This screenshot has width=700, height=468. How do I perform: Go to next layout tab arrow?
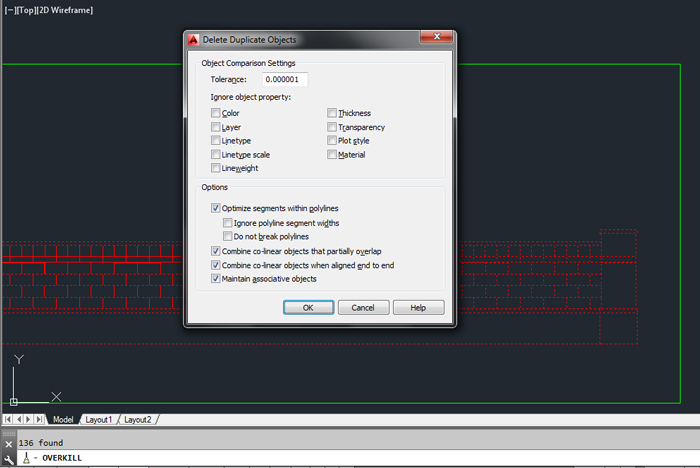tap(29, 419)
